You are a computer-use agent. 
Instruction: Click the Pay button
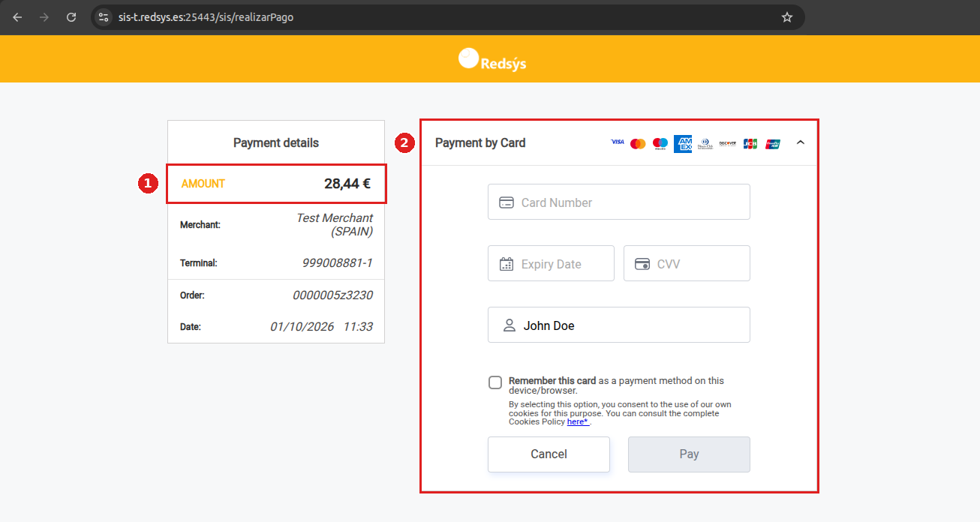[689, 454]
